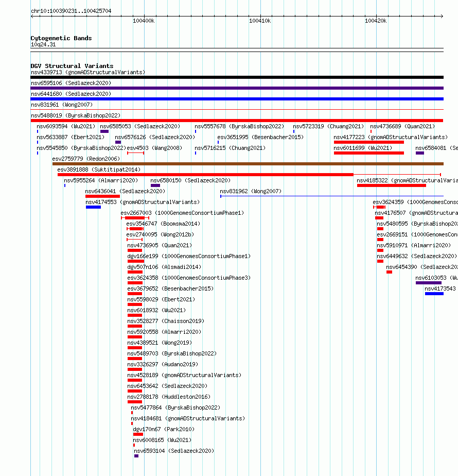Click the Cytogenetic Bands track title
Viewport: 458px width, 476px height.
click(x=61, y=38)
